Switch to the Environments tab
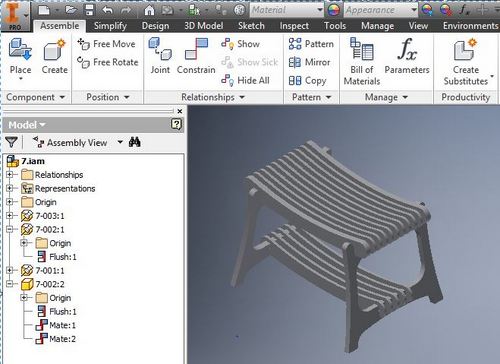Image resolution: width=500 pixels, height=364 pixels. 471,26
